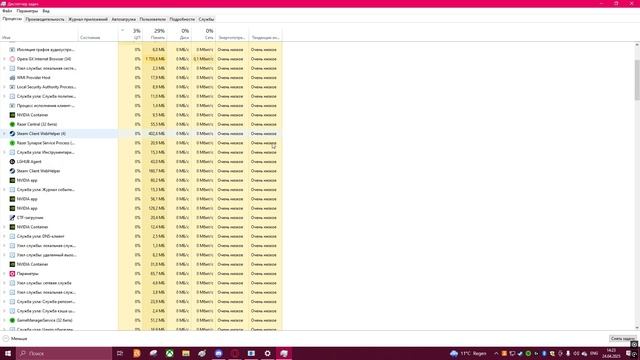Image resolution: width=640 pixels, height=360 pixels.
Task: Click the taskbar clock and date
Action: pos(611,353)
